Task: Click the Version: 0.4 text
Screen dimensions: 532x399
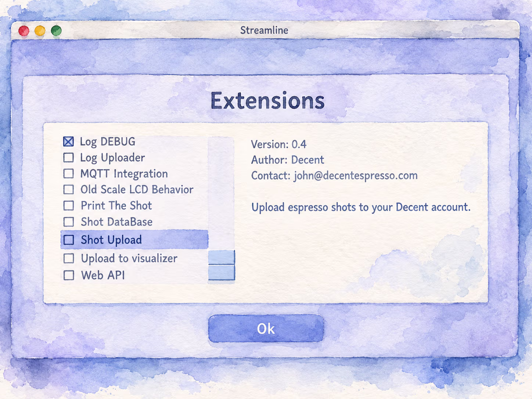Action: tap(278, 144)
